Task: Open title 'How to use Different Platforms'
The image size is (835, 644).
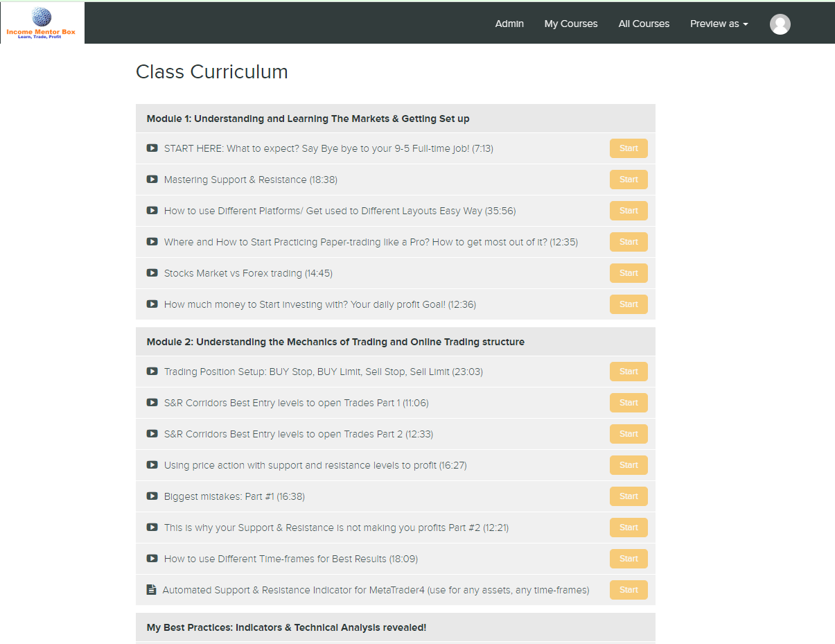Action: pos(340,211)
